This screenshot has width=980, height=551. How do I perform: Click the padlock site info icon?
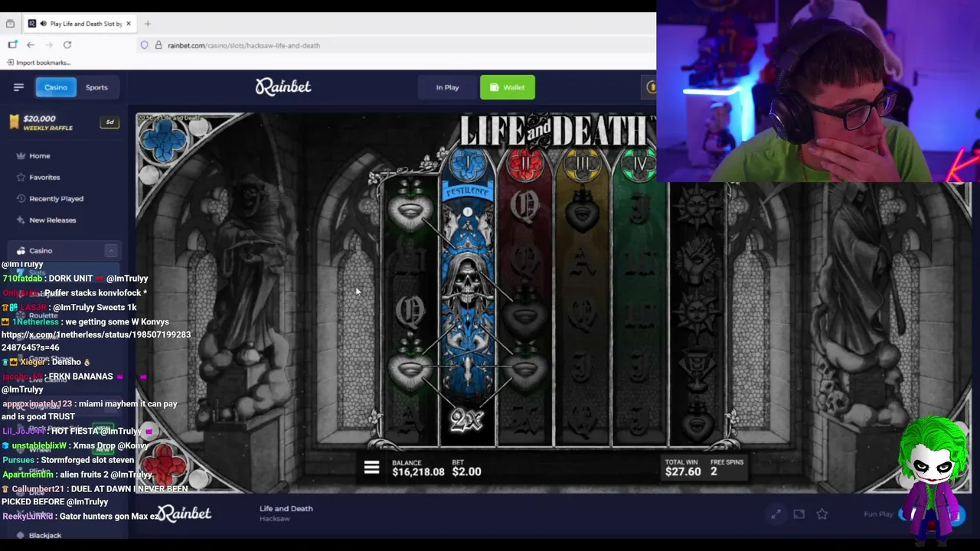click(158, 45)
